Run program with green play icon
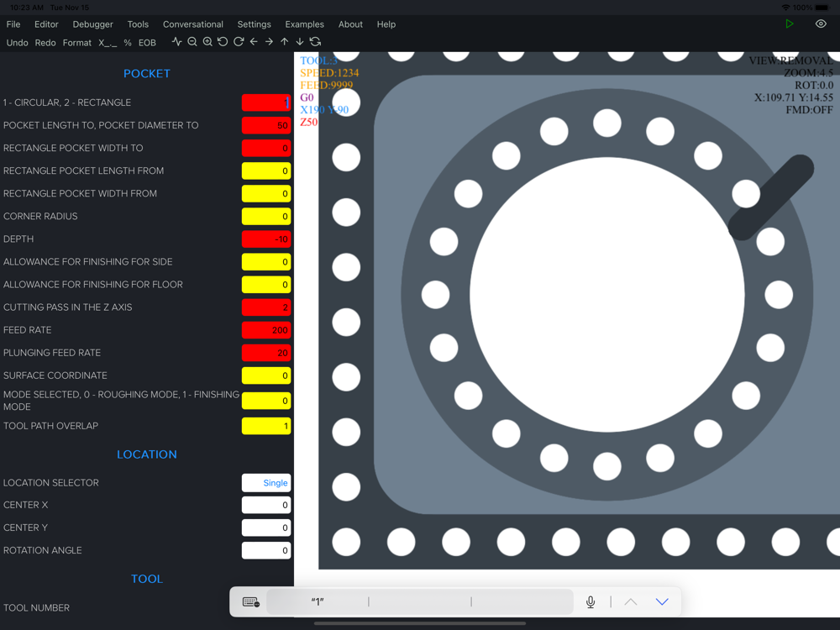840x630 pixels. pos(789,24)
